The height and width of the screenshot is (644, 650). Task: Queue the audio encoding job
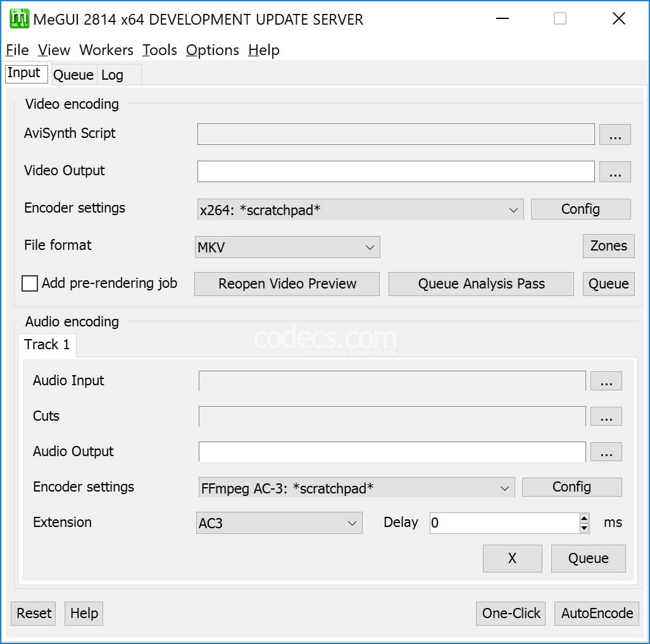(x=588, y=559)
